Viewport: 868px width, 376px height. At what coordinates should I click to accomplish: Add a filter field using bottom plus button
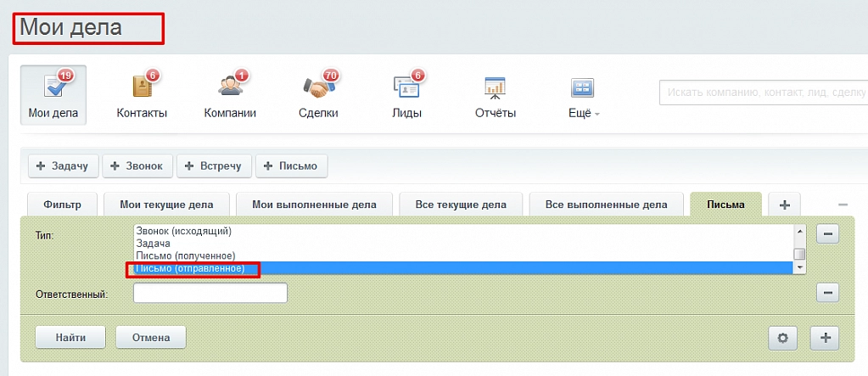(824, 337)
